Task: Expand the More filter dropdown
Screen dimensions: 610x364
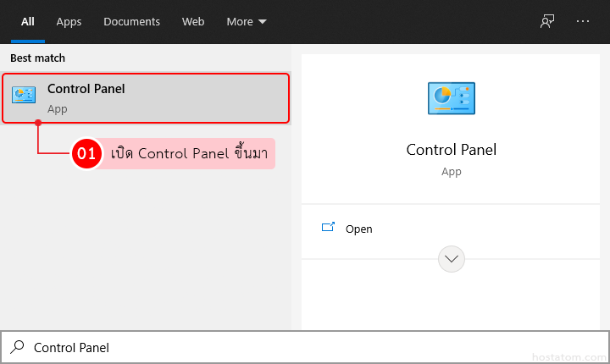Action: (x=247, y=21)
